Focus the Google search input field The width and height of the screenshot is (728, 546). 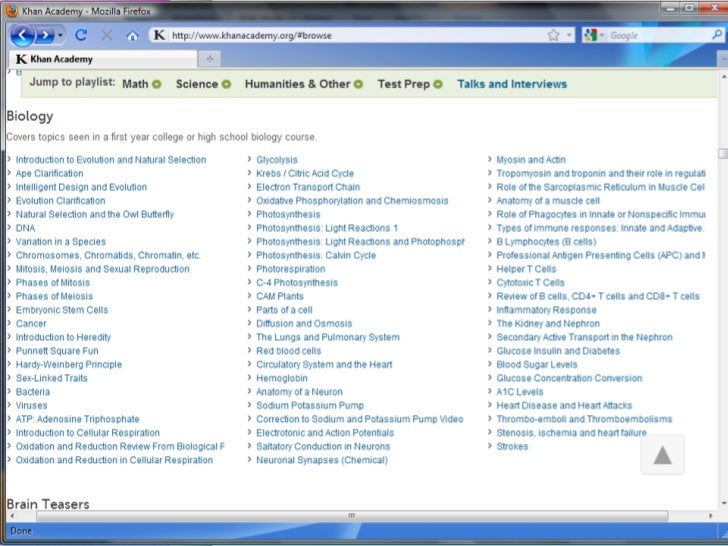[x=659, y=35]
